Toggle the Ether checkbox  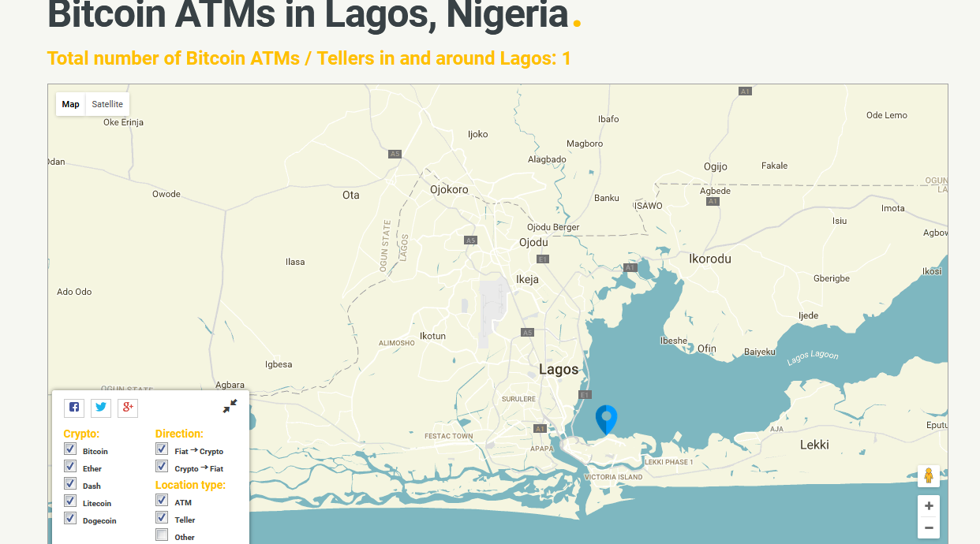point(70,467)
